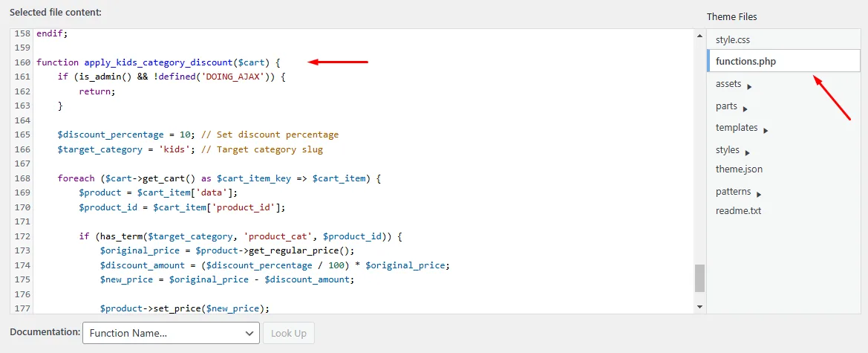Click the has_term($target_category line
This screenshot has height=353, width=868.
(241, 236)
